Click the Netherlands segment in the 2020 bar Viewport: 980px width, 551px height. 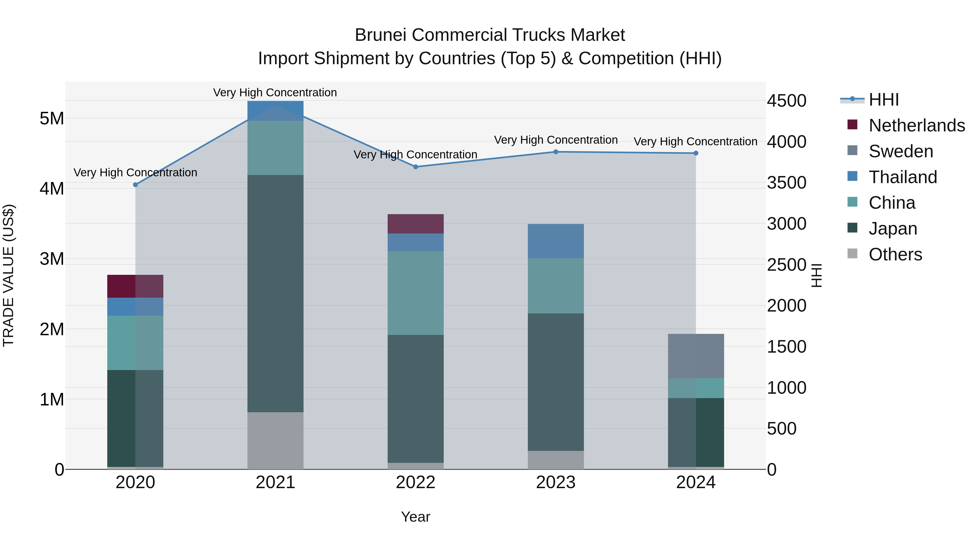tap(136, 286)
